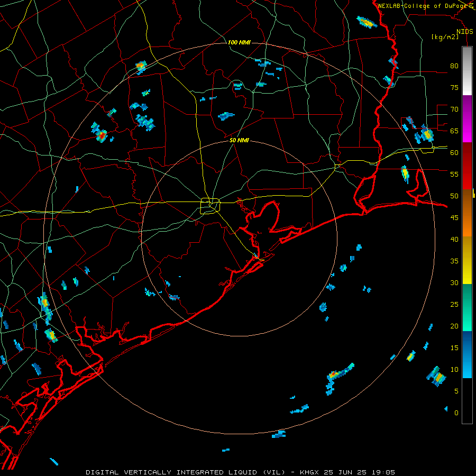The height and width of the screenshot is (476, 476).
Task: Click the "100 NMI" range ring label
Action: tap(239, 42)
